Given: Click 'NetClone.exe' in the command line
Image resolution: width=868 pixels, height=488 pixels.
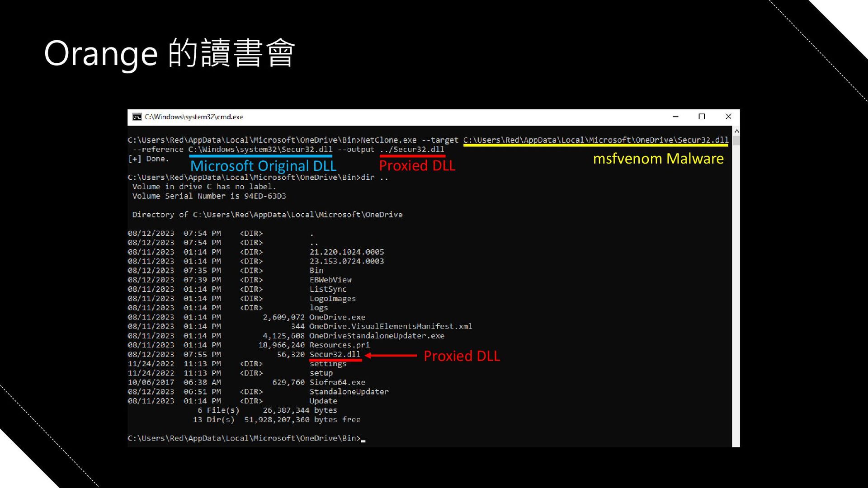Looking at the screenshot, I should coord(389,140).
